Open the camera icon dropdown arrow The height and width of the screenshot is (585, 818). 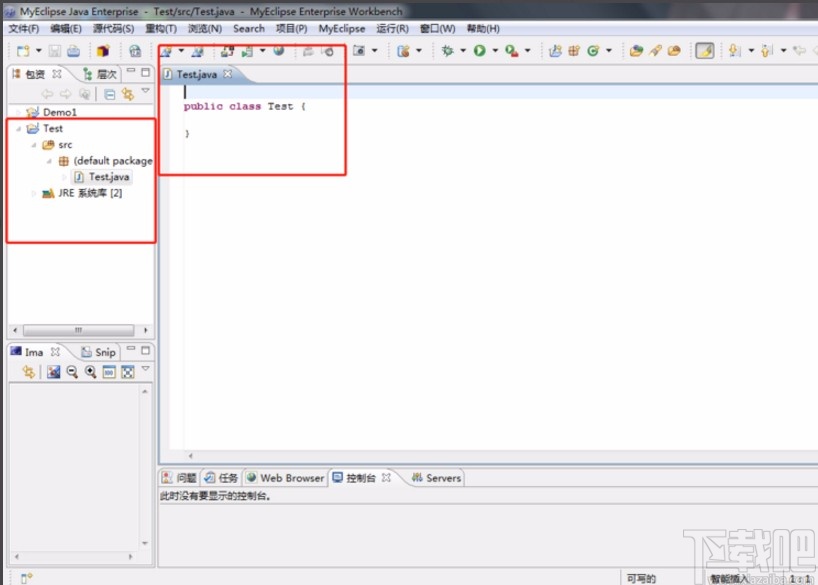pos(375,51)
